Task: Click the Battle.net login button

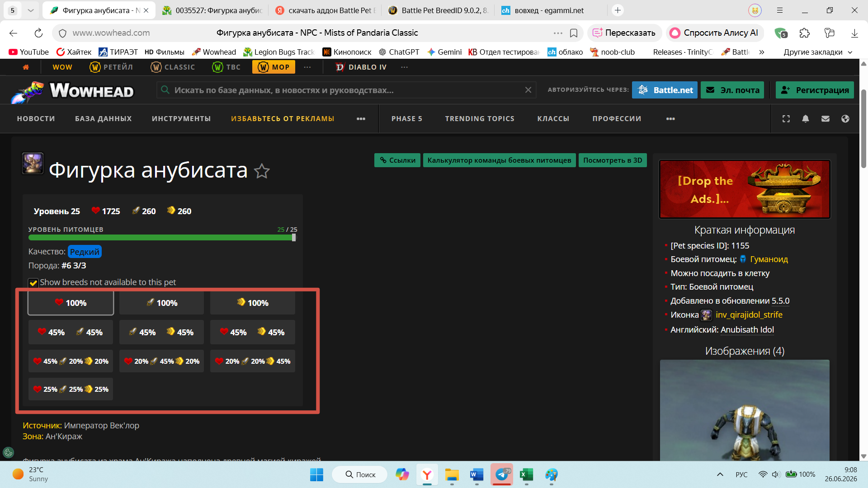Action: click(x=665, y=90)
